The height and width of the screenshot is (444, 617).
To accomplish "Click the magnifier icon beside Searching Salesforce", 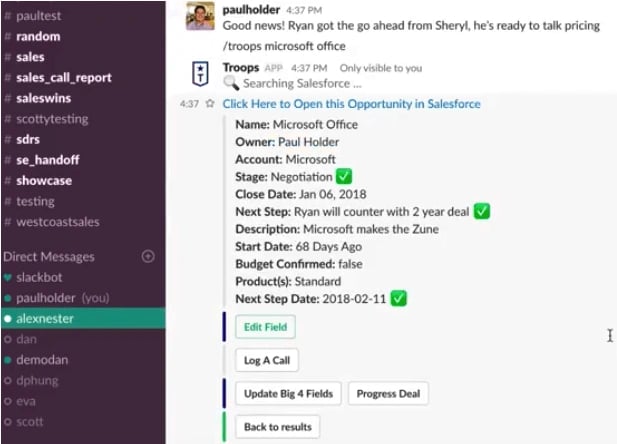I will pos(231,84).
